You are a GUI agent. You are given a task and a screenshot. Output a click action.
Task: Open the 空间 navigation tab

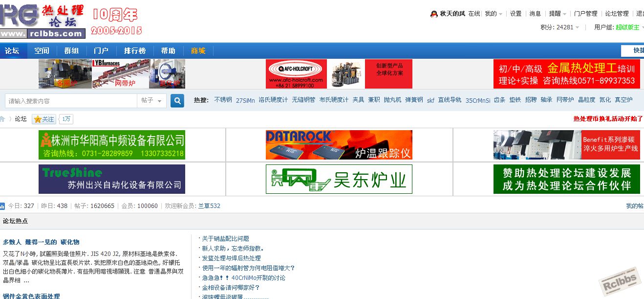[x=42, y=50]
